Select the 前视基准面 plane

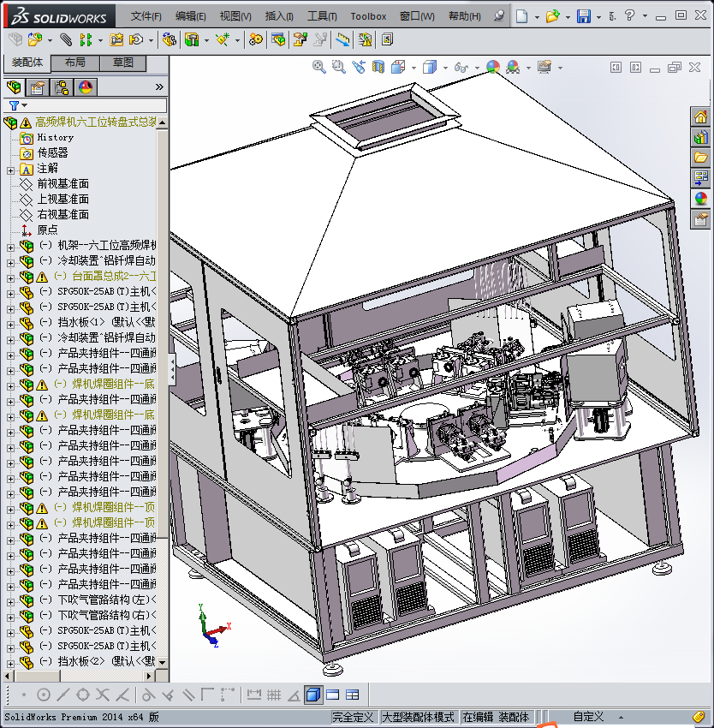tap(62, 183)
